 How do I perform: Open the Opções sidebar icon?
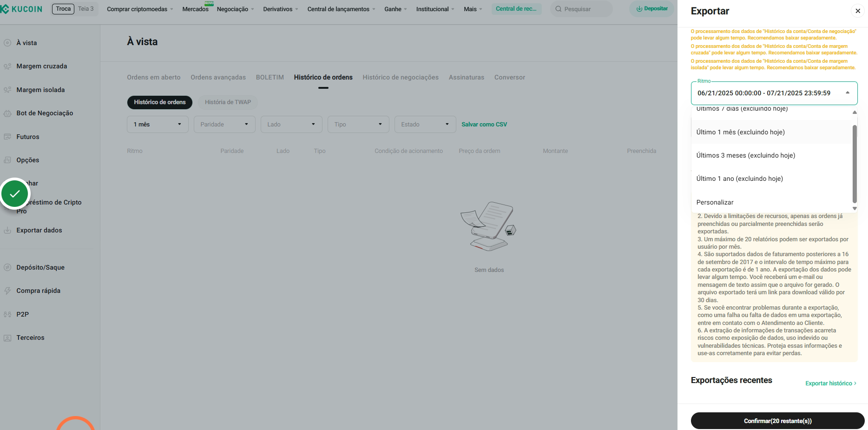coord(7,160)
